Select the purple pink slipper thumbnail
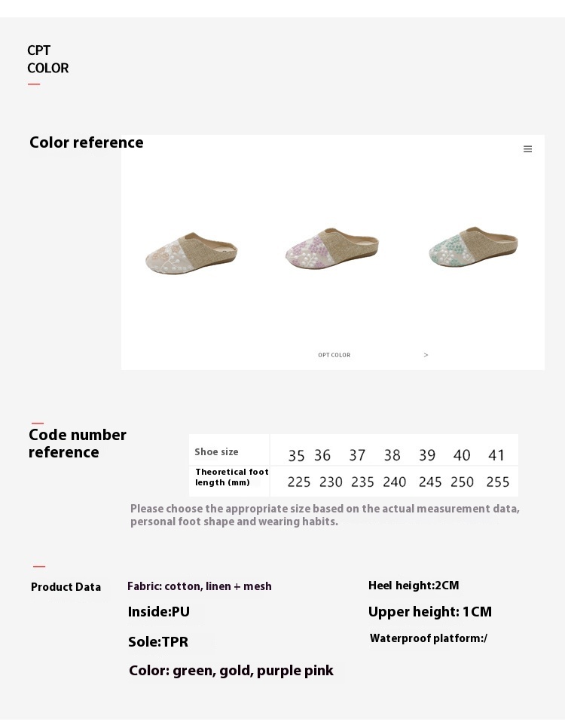 point(332,249)
